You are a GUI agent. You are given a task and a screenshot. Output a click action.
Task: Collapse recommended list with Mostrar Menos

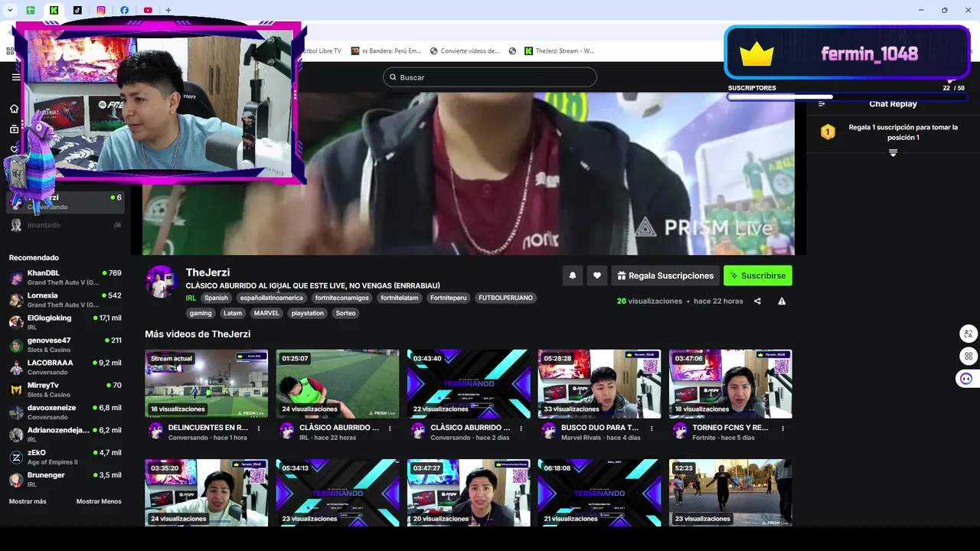pos(99,501)
